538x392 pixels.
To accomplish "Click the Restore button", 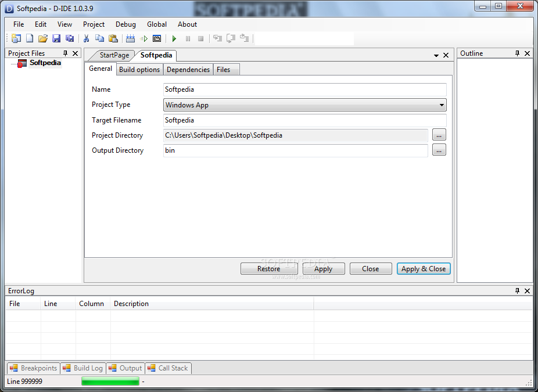I will 269,269.
